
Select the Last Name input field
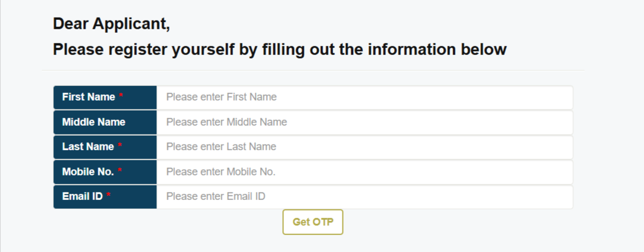point(364,147)
